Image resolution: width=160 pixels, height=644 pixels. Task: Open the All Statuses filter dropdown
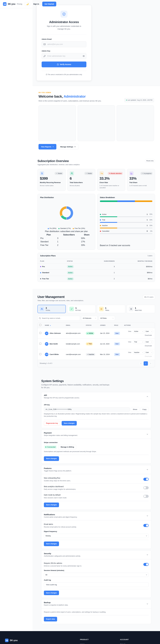click(89, 318)
